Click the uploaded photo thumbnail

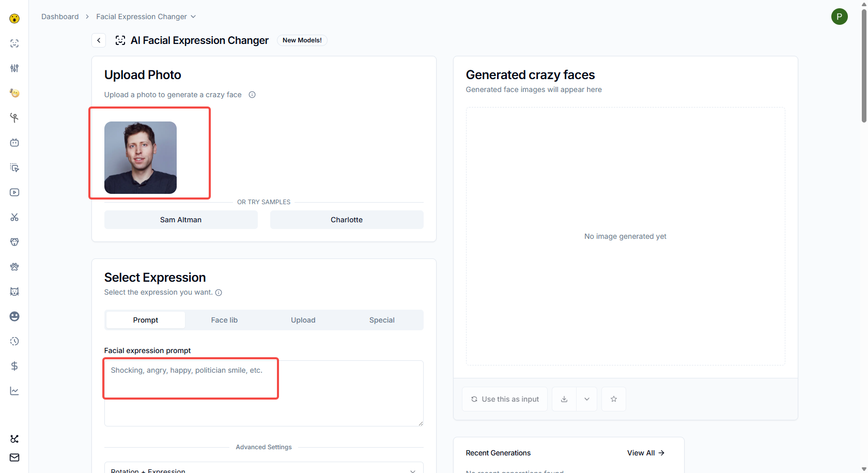coord(141,158)
